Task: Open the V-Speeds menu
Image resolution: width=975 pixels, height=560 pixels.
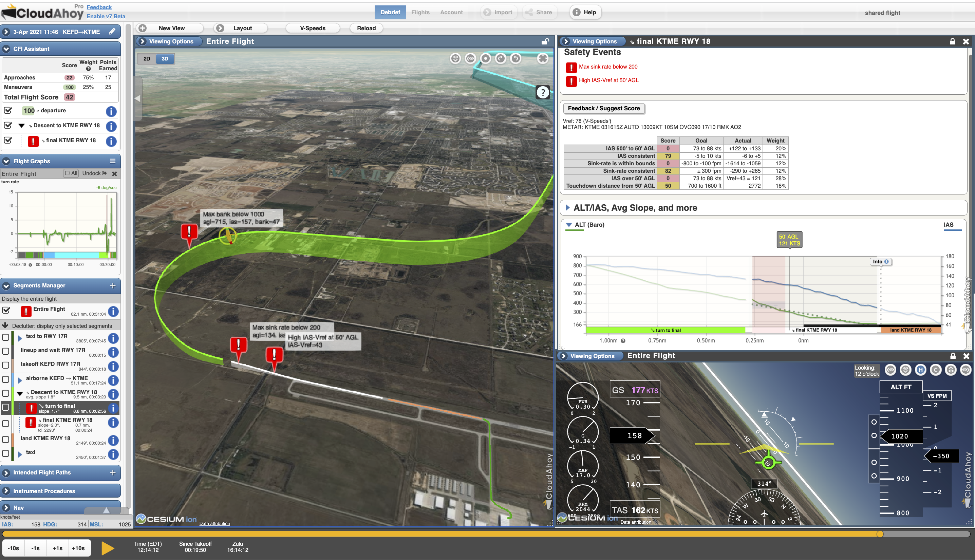Action: [x=313, y=28]
